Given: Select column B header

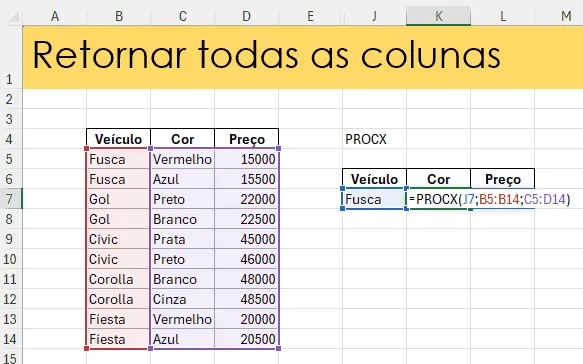Looking at the screenshot, I should point(119,16).
